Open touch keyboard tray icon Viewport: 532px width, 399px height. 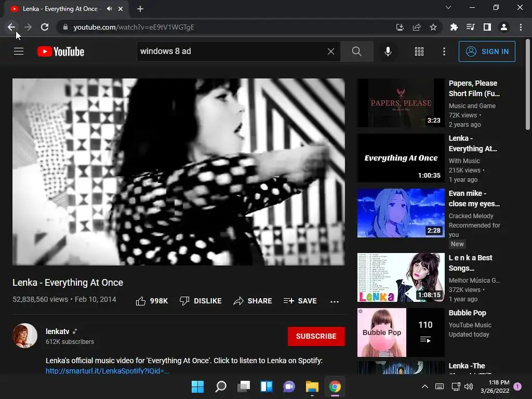[440, 387]
